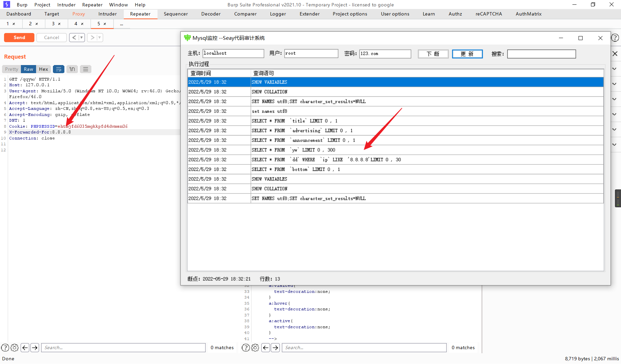Open the Decoder tab
This screenshot has width=621, height=364.
[211, 14]
